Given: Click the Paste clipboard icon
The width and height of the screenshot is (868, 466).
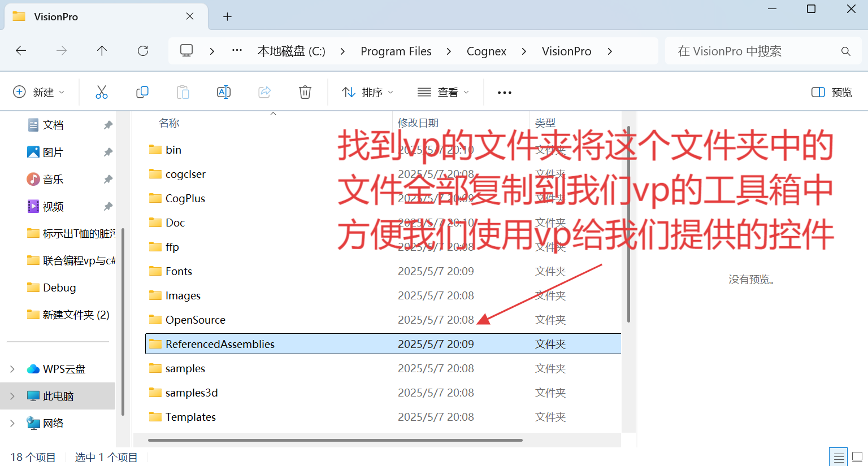Looking at the screenshot, I should tap(183, 92).
